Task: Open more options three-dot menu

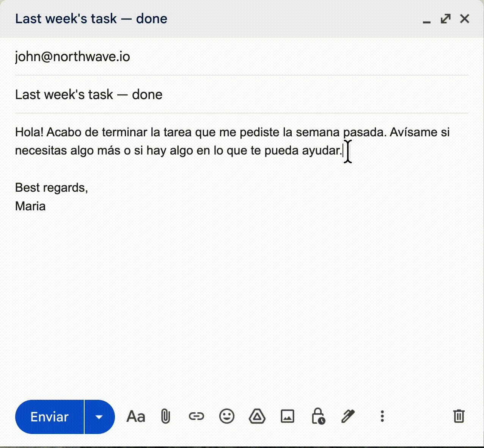Action: click(x=382, y=416)
